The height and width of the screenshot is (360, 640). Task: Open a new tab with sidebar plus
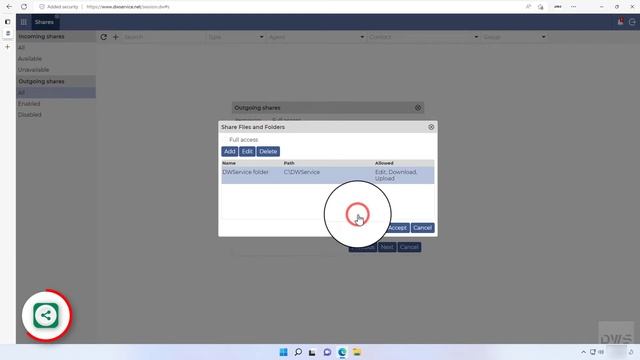point(7,47)
